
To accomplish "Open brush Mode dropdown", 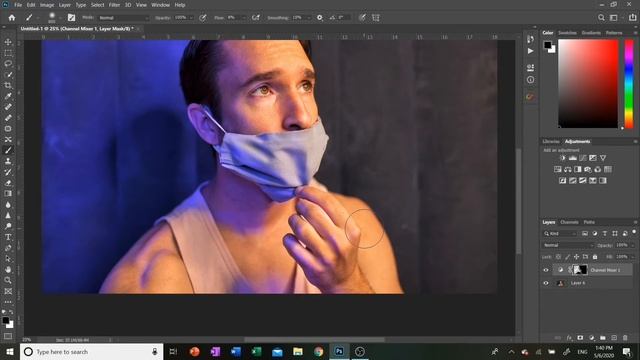I will (123, 18).
